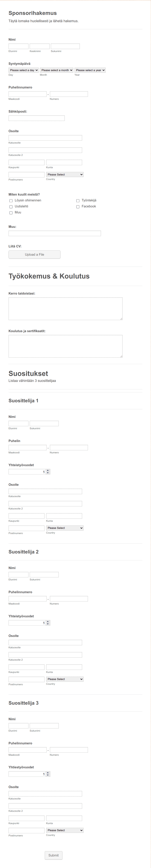
Task: Select the "Työntekijä" checkbox
Action: (x=78, y=200)
